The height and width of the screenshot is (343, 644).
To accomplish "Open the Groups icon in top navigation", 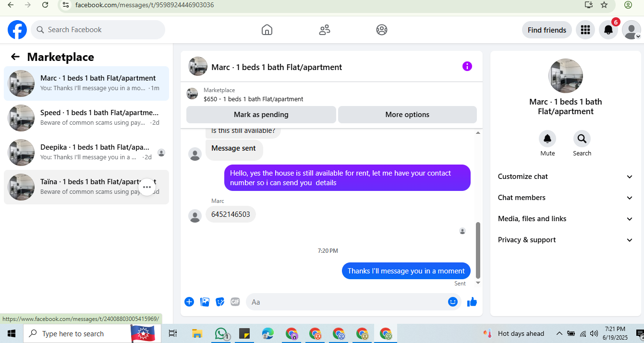I will click(382, 30).
